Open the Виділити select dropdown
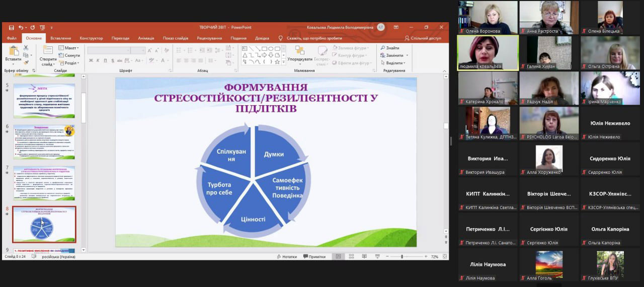This screenshot has height=287, width=644. [x=393, y=63]
